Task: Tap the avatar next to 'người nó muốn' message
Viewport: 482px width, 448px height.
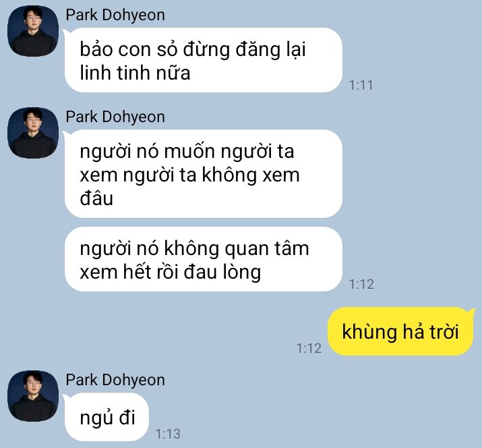Action: point(33,133)
